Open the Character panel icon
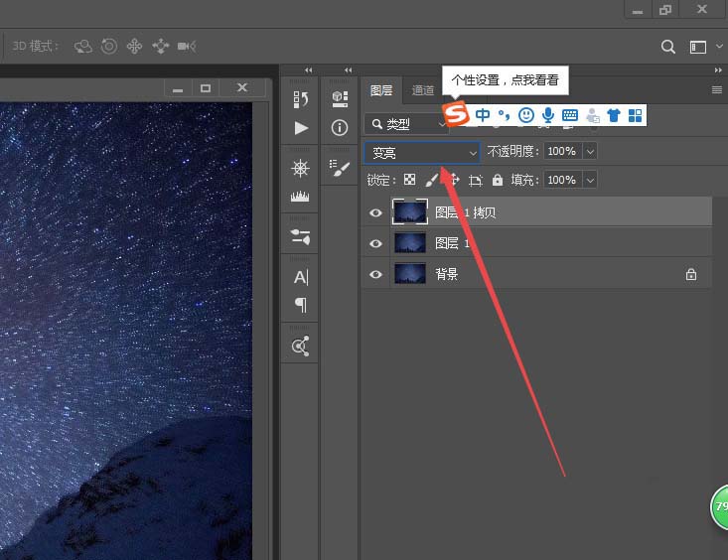This screenshot has width=728, height=560. tap(301, 278)
